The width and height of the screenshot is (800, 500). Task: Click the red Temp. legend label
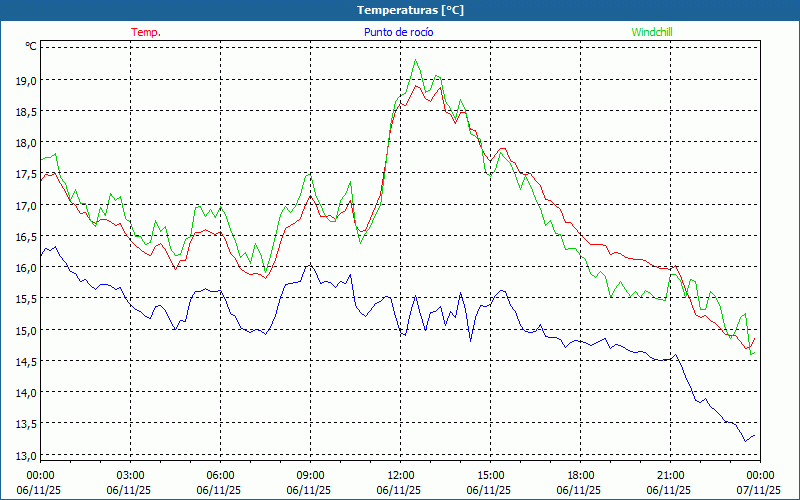[146, 32]
